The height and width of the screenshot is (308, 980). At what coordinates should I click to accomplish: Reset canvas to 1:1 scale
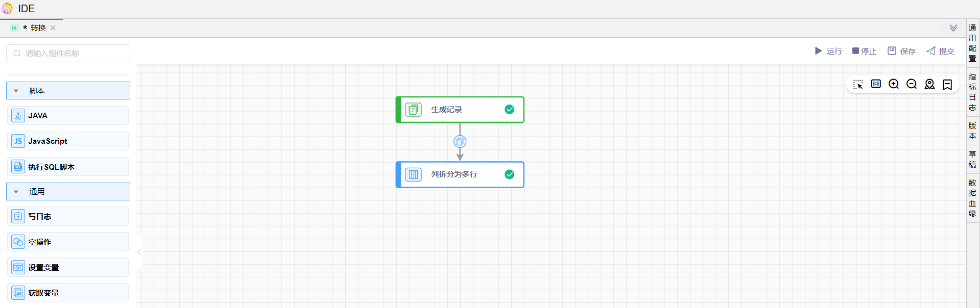[x=876, y=84]
